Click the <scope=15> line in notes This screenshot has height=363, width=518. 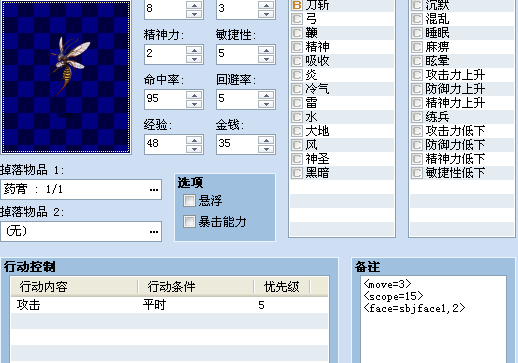click(x=393, y=296)
